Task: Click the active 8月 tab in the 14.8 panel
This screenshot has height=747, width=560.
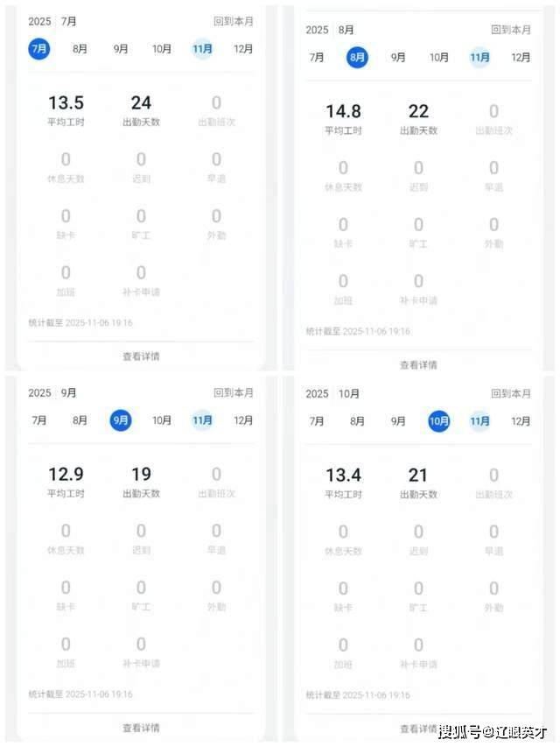Action: coord(357,58)
